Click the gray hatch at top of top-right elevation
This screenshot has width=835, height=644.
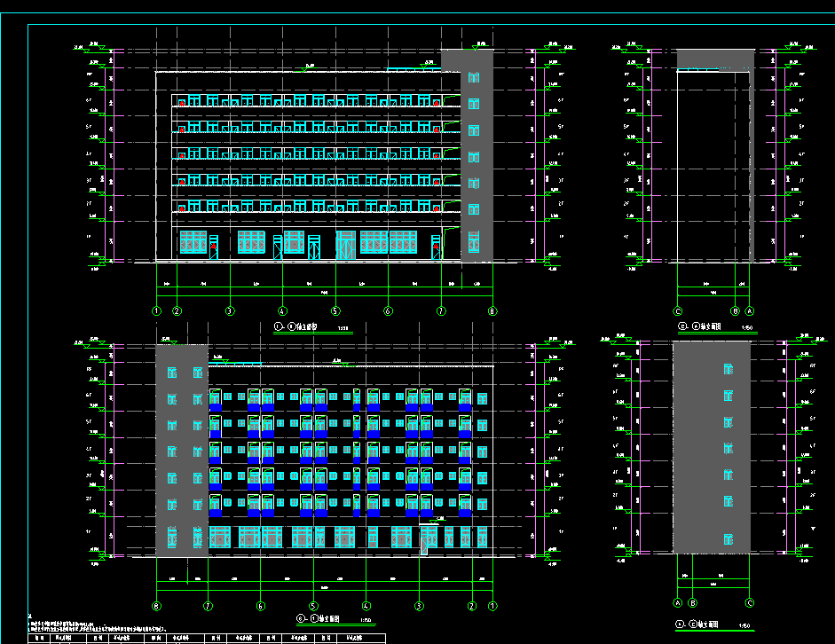pyautogui.click(x=715, y=59)
